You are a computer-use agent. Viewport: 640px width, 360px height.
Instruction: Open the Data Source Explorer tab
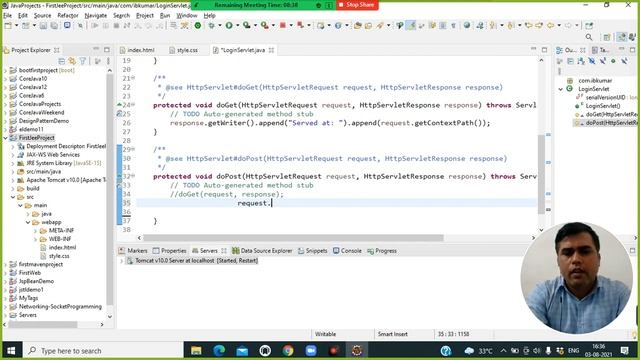[262, 251]
